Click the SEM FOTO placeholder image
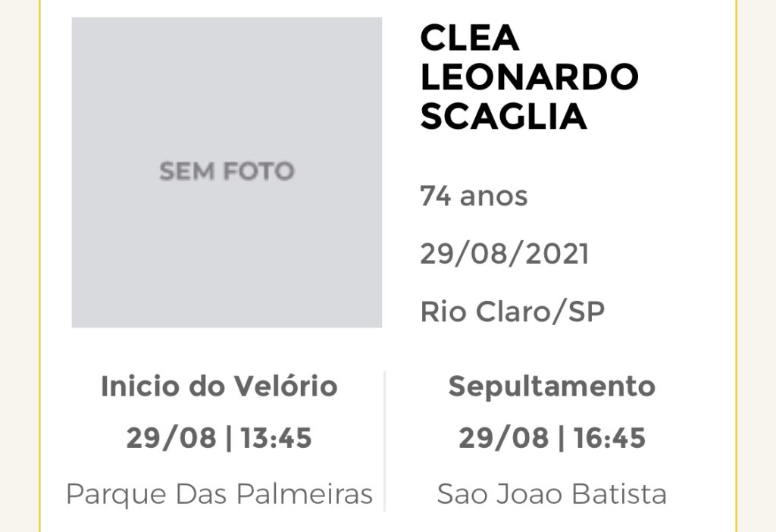 227,172
